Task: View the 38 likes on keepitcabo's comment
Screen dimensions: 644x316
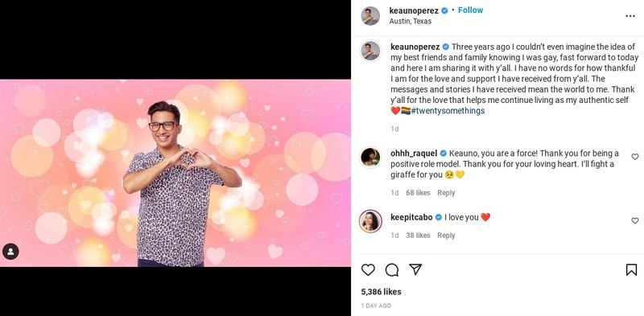Action: [418, 236]
